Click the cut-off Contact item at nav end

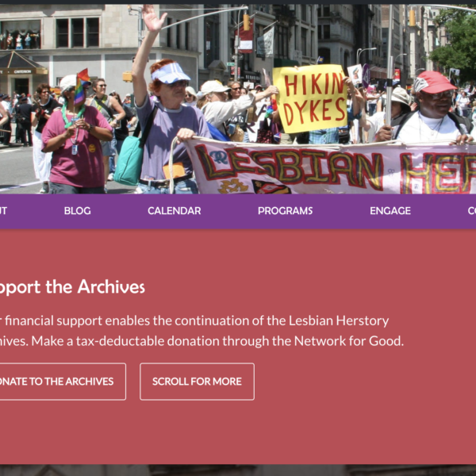[472, 211]
